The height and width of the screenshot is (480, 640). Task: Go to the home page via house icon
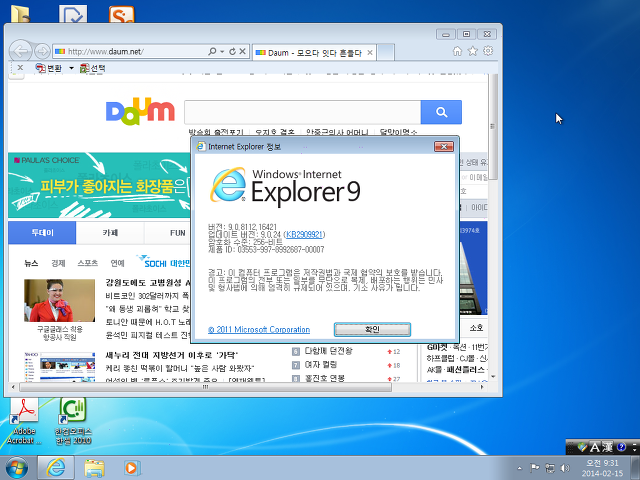(x=457, y=51)
